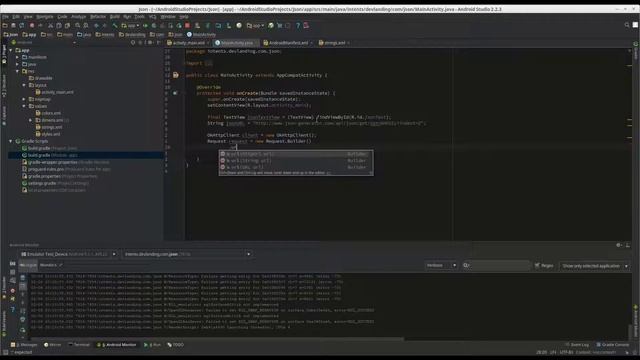Viewport: 640px width, 360px height.
Task: Open the process selector dropdown in Android Monitor
Action: [187, 254]
